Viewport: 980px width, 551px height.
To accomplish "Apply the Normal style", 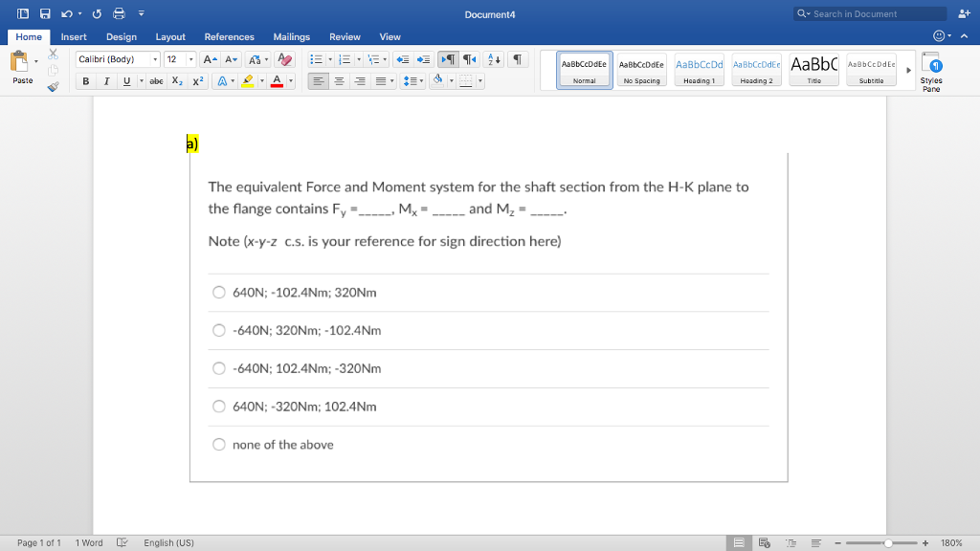I will (585, 69).
